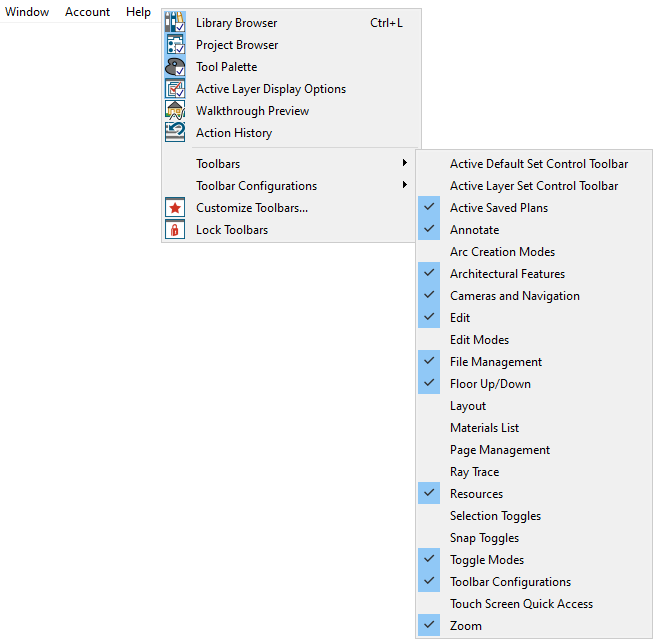Image resolution: width=653 pixels, height=639 pixels.
Task: Click the Walkthrough Preview house icon
Action: click(175, 111)
